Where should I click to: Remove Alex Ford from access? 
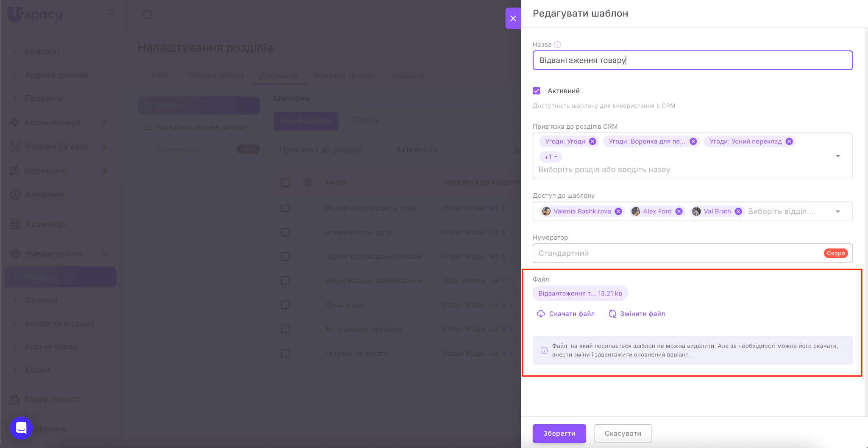pos(679,211)
